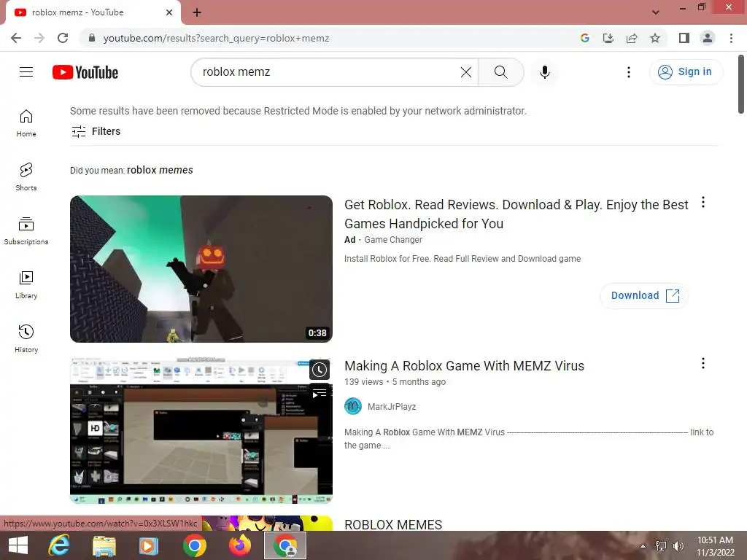Click the MarkJrPlayz channel avatar
The image size is (747, 560).
[x=353, y=406]
